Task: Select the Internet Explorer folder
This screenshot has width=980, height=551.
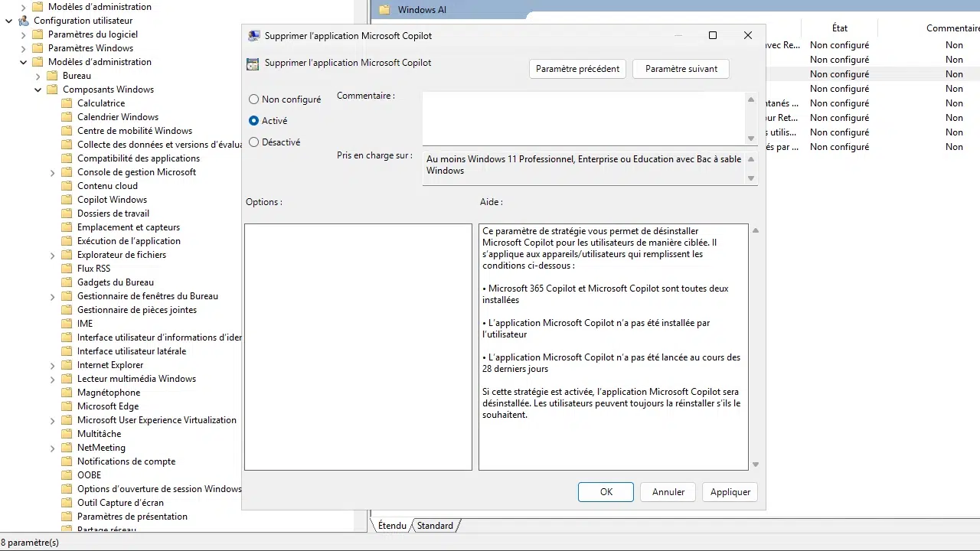Action: tap(109, 364)
